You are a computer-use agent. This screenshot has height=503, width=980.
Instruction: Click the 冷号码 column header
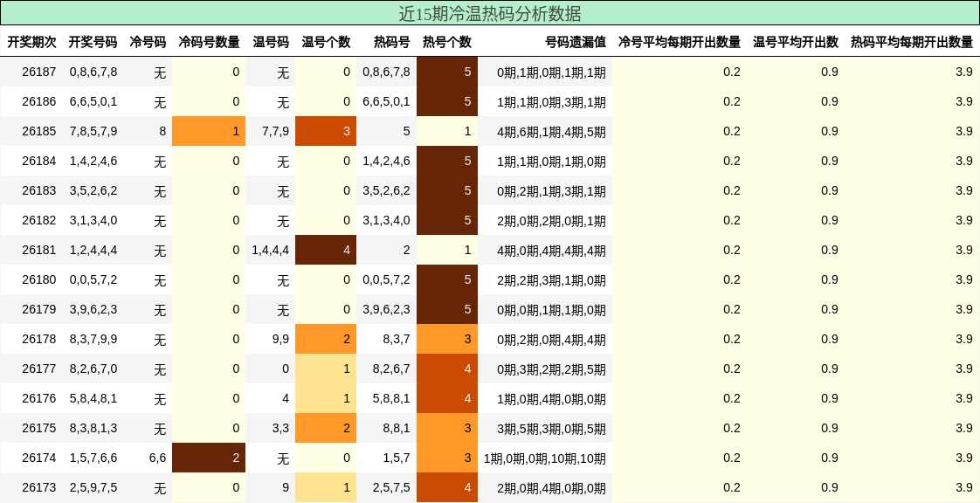point(148,42)
